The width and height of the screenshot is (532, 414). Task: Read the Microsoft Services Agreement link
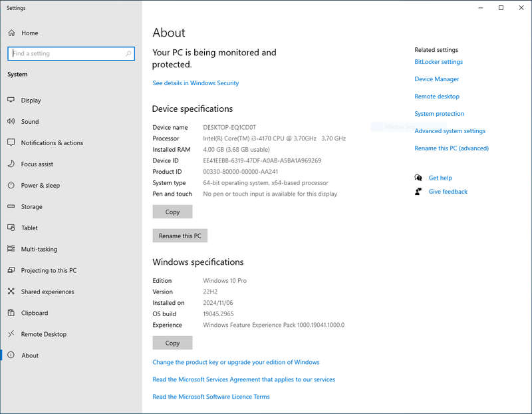click(243, 379)
